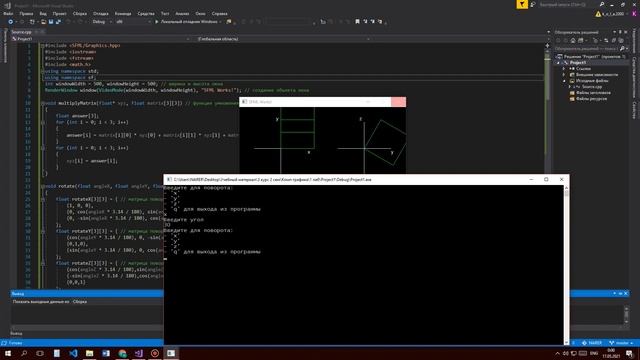Click the Save All toolbar icon
640x360 pixels.
[58, 22]
